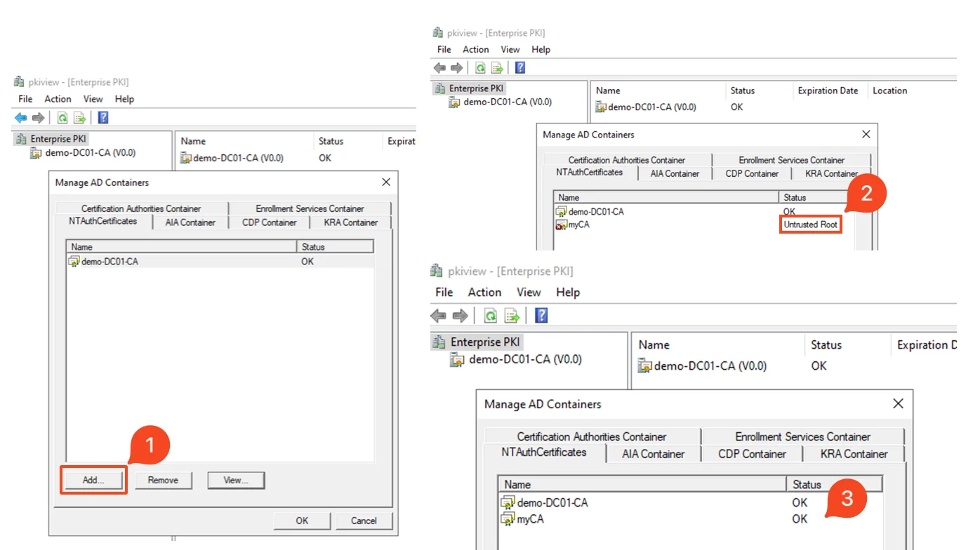Screen dimensions: 980x550
Task: Click Location column header in upper-right window
Action: [x=890, y=90]
